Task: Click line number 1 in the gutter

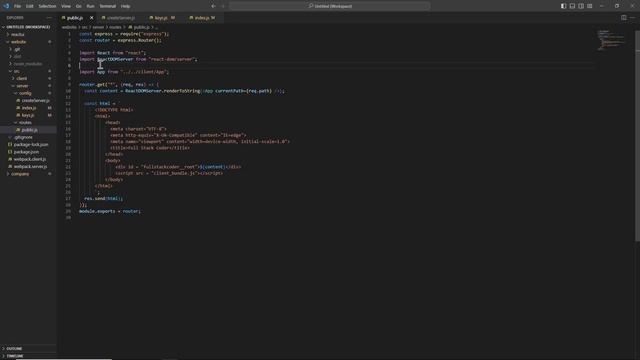Action: (69, 34)
